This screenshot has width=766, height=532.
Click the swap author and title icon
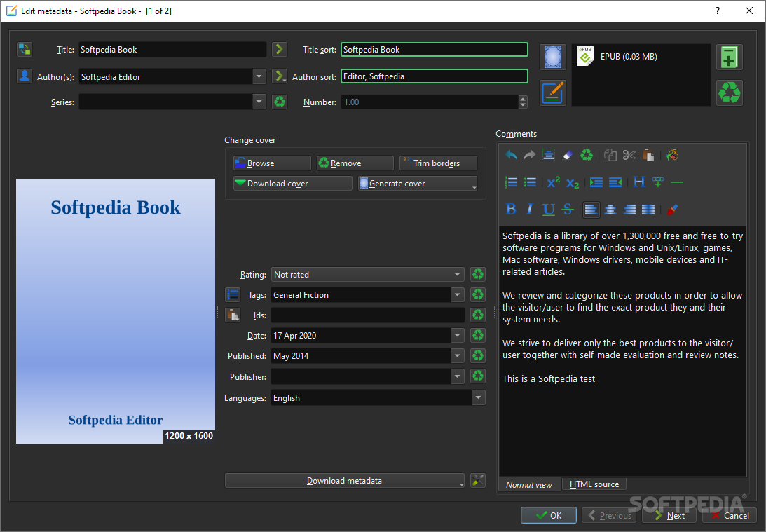tap(25, 49)
